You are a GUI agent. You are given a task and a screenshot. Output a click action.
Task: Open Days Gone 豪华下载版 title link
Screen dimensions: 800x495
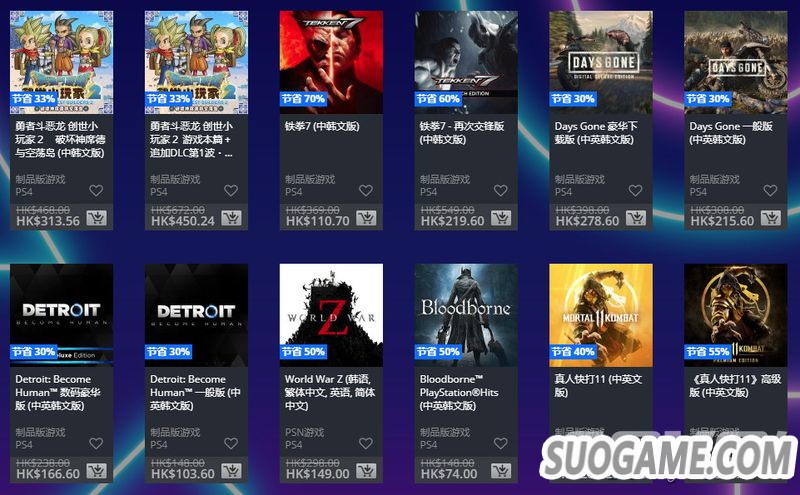coord(596,133)
